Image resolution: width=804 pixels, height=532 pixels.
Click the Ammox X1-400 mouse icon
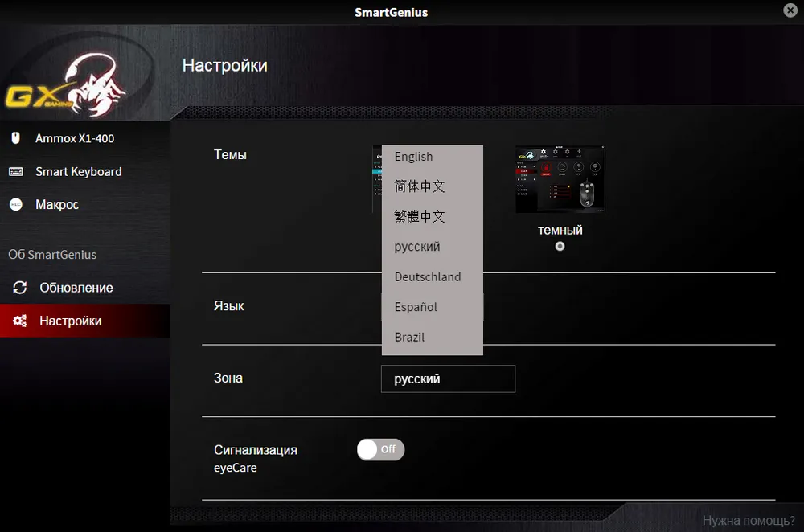[16, 138]
